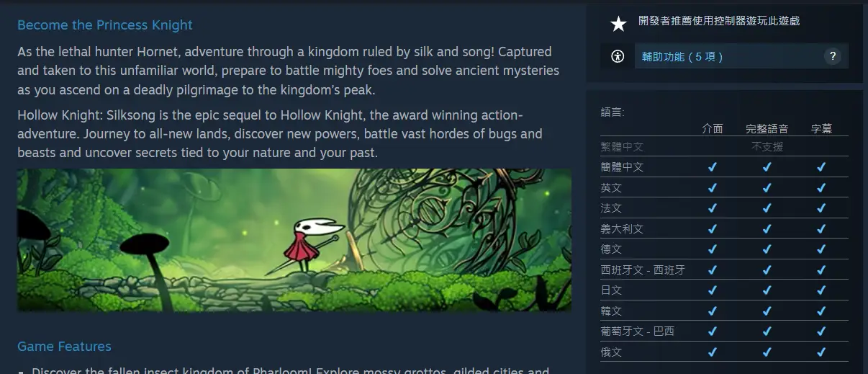Click the 西班牙文 - 西班牙 language row
Viewport: 868px width, 374px height.
click(x=724, y=270)
